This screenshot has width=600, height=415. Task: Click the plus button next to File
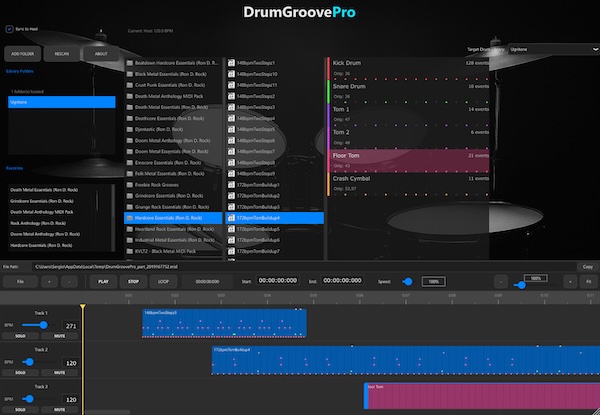(x=49, y=282)
